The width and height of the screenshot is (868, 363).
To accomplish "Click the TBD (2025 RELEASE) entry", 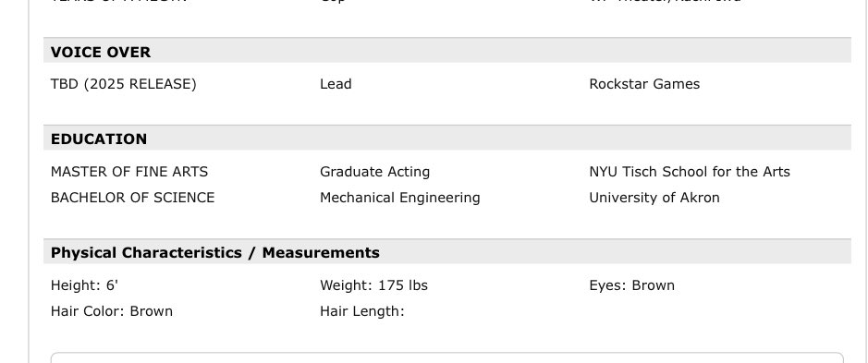I will 124,84.
